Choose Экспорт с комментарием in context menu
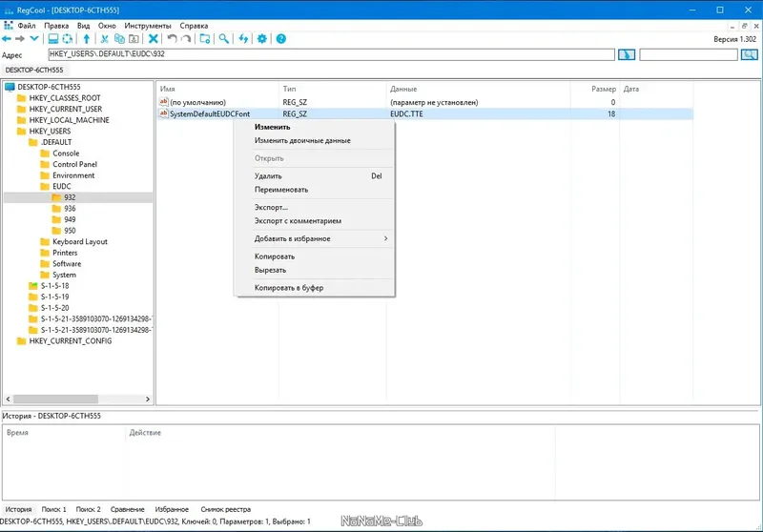Screen dimensions: 763x532 coord(315,221)
